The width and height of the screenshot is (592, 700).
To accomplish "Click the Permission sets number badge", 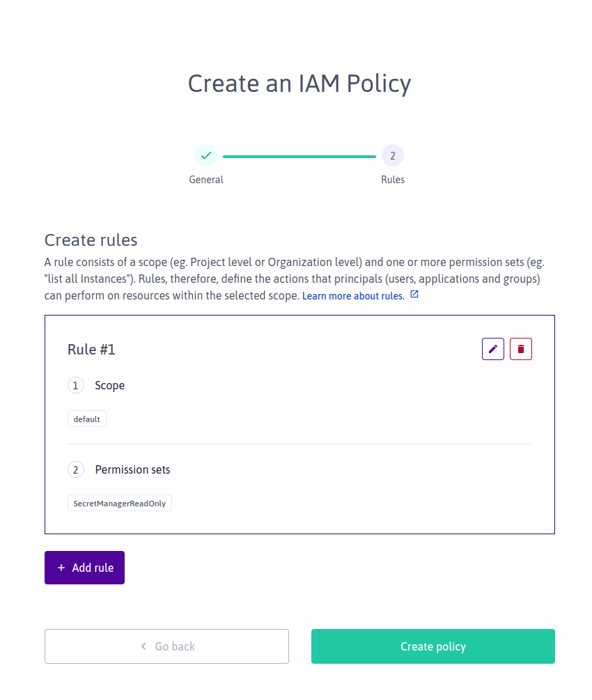I will [x=75, y=469].
